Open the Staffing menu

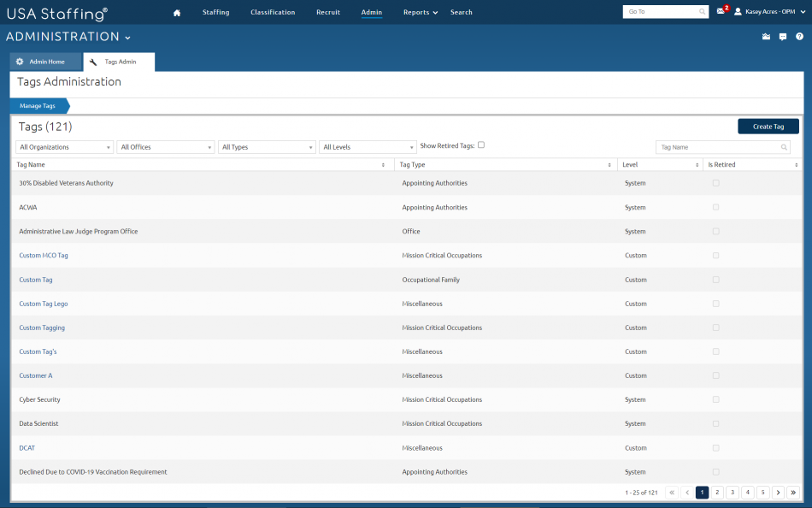point(216,12)
